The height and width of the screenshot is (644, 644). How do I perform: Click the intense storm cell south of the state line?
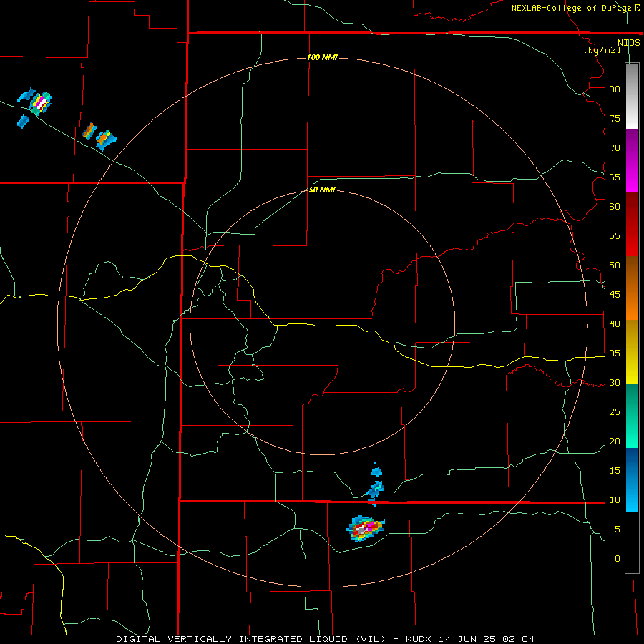click(x=366, y=529)
